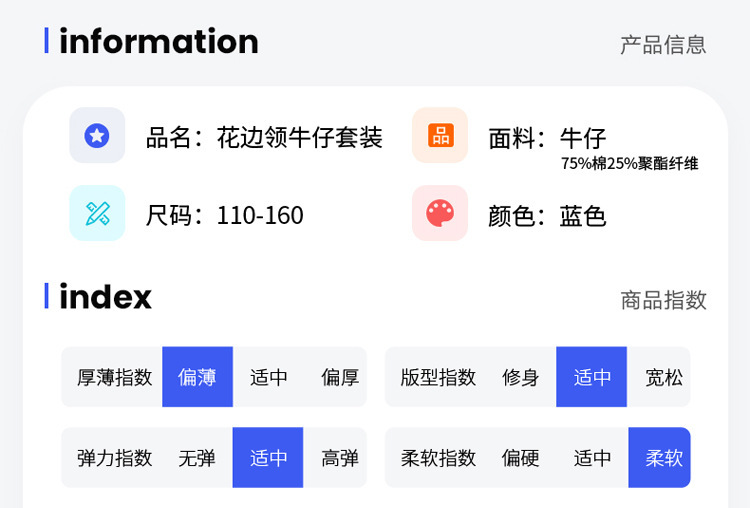Click the blue star product name icon
Image resolution: width=750 pixels, height=508 pixels.
[97, 136]
